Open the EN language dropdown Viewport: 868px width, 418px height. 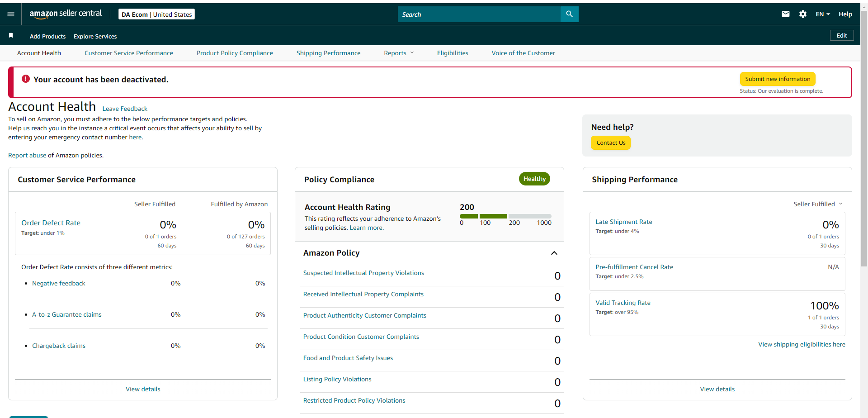pyautogui.click(x=823, y=14)
